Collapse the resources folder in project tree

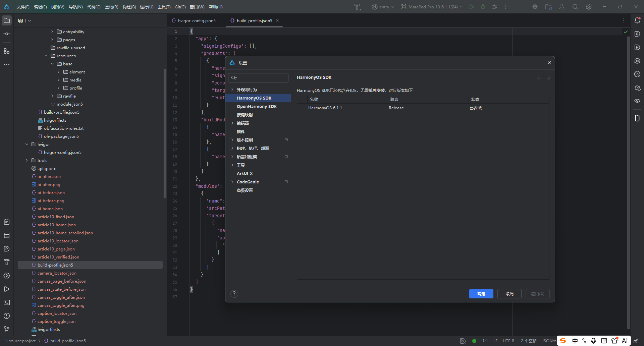(46, 56)
